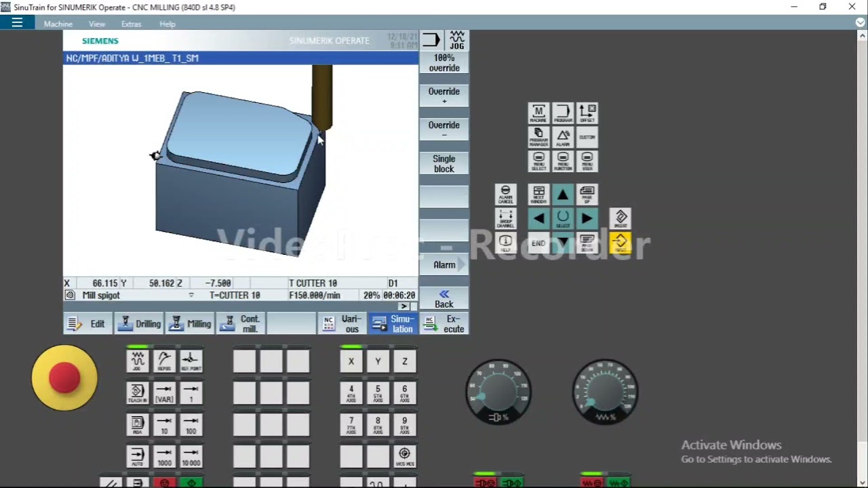Click the Alarm softkey
The height and width of the screenshot is (488, 868).
444,265
